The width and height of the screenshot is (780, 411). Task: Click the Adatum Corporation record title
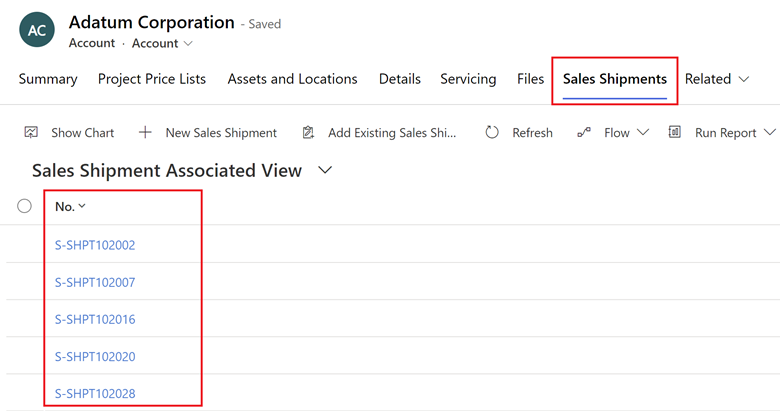coord(152,22)
